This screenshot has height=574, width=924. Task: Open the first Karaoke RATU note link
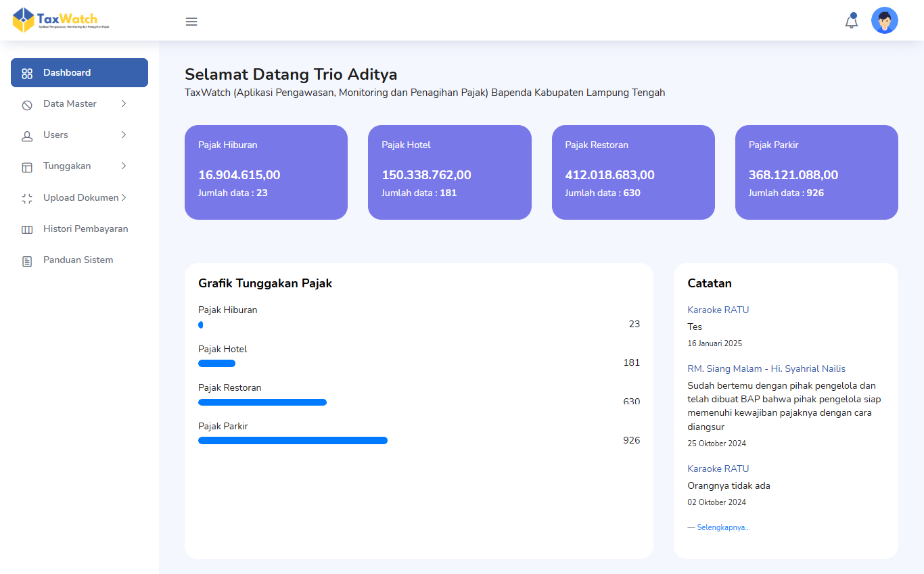click(x=718, y=310)
